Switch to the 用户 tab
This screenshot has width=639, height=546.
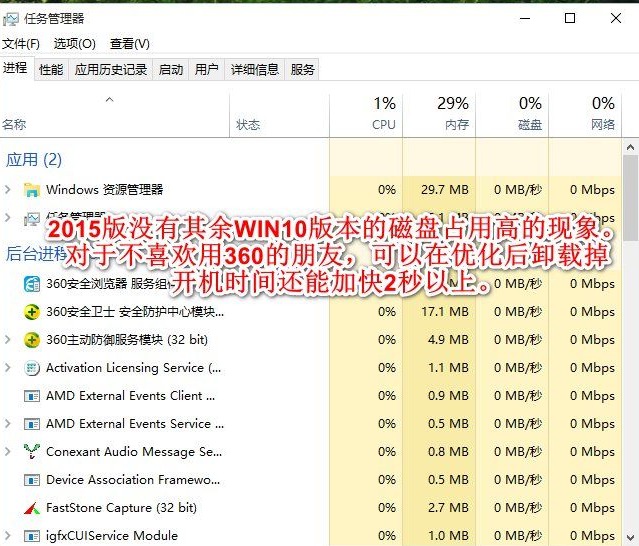206,70
